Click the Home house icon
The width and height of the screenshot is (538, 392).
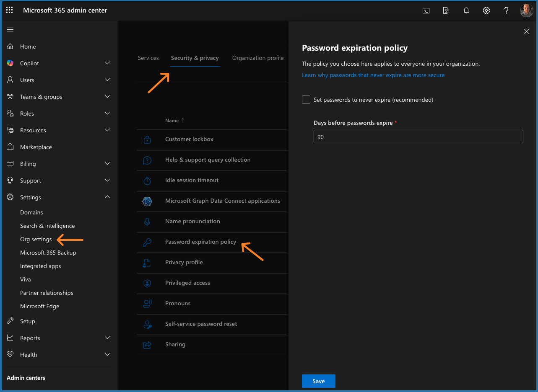(10, 46)
